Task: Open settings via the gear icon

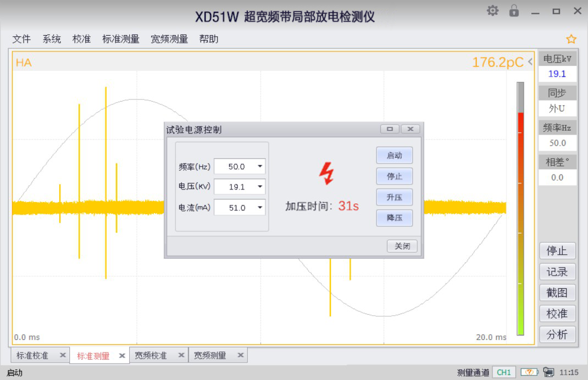Action: 492,11
